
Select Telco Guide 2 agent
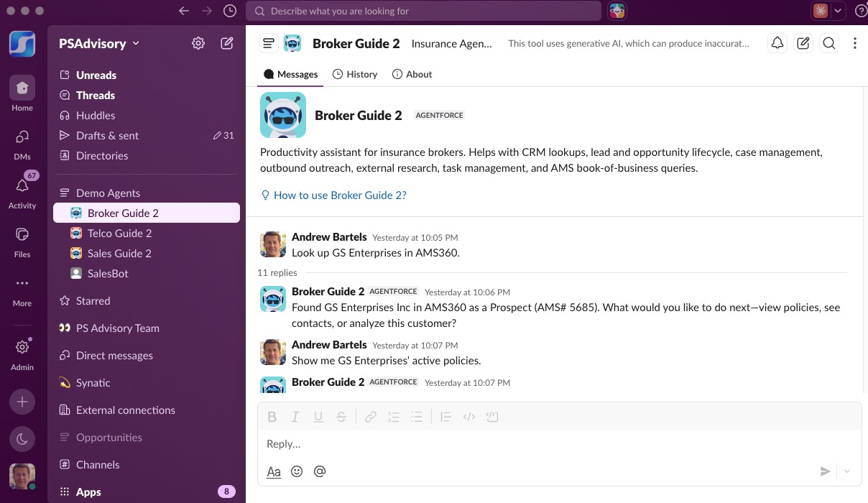pos(147,233)
